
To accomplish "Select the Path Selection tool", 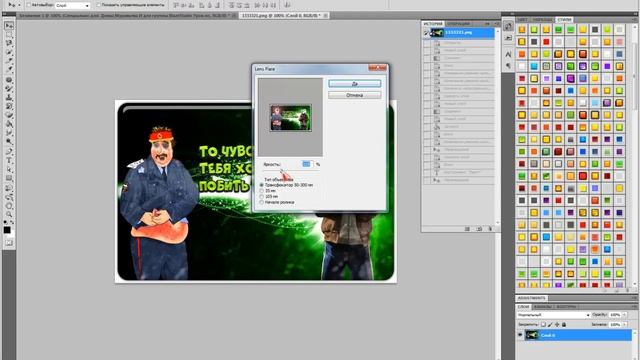I will click(x=9, y=169).
